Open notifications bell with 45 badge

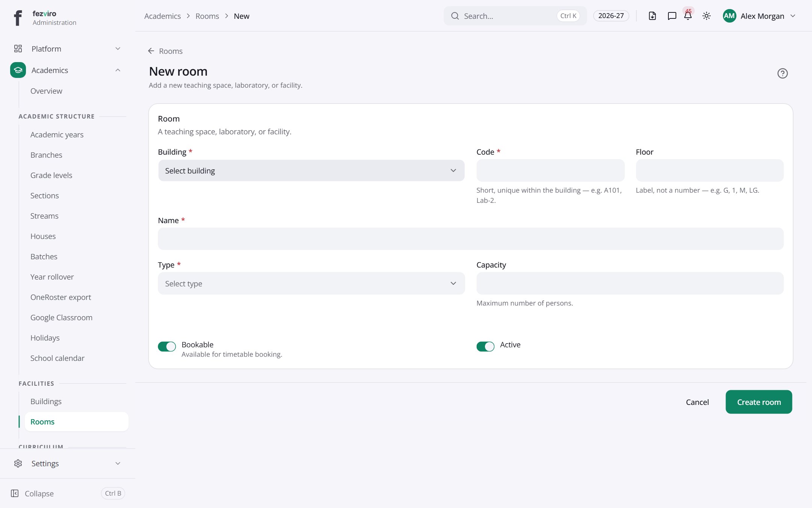click(688, 16)
